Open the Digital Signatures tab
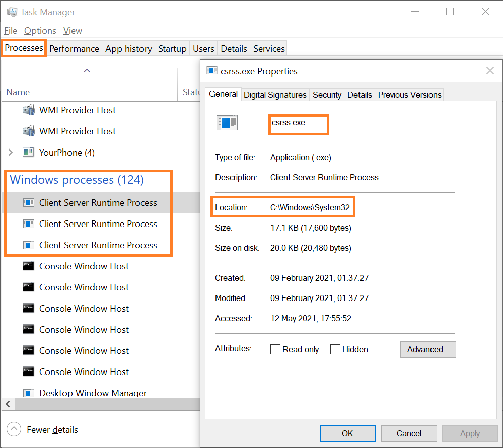503x448 pixels. click(275, 95)
